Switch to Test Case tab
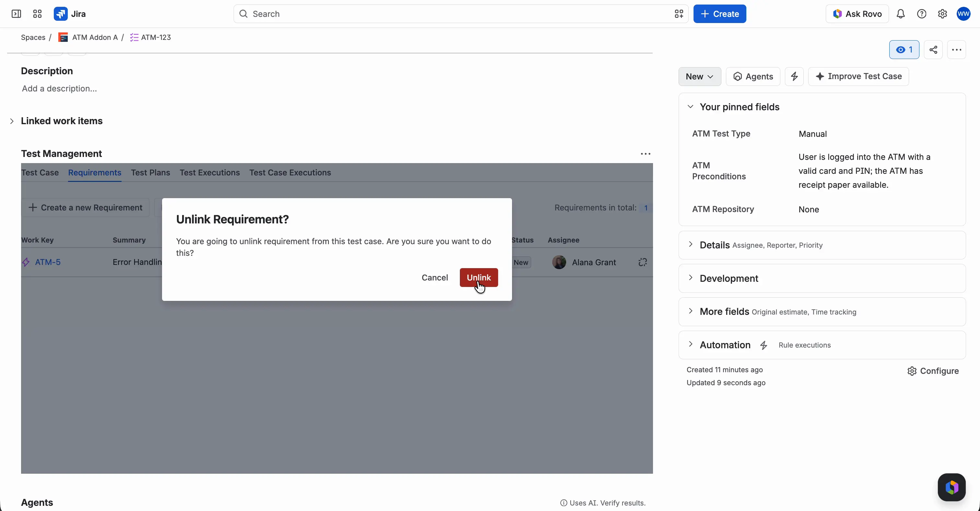 pyautogui.click(x=40, y=173)
